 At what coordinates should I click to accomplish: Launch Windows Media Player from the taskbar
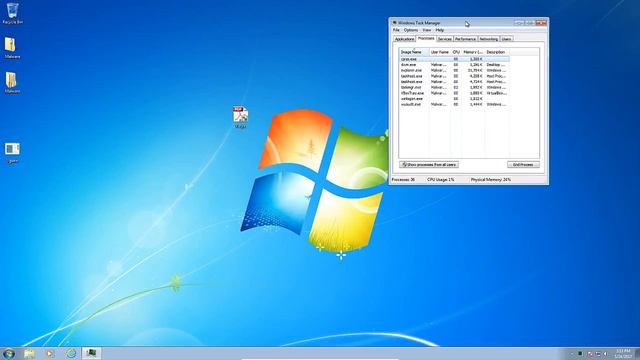coord(49,353)
